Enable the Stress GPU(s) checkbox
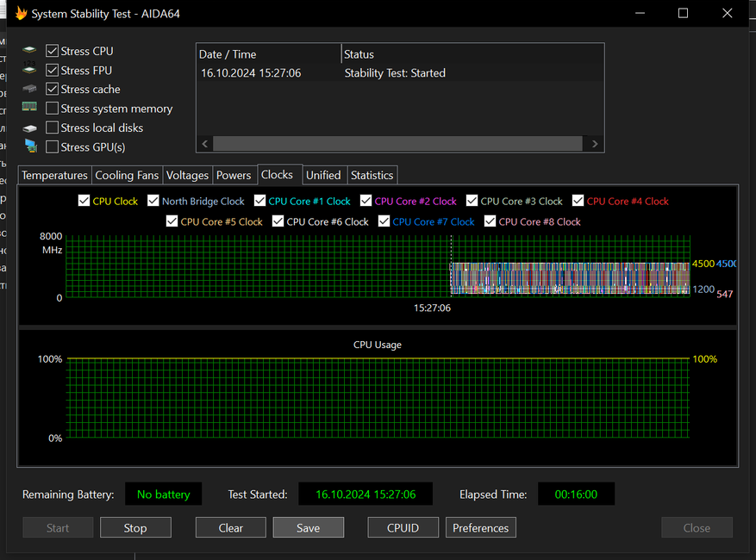 pyautogui.click(x=53, y=146)
